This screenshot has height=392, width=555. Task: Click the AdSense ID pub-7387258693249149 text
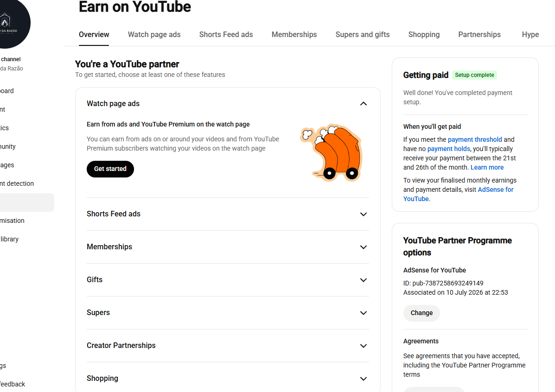point(443,284)
